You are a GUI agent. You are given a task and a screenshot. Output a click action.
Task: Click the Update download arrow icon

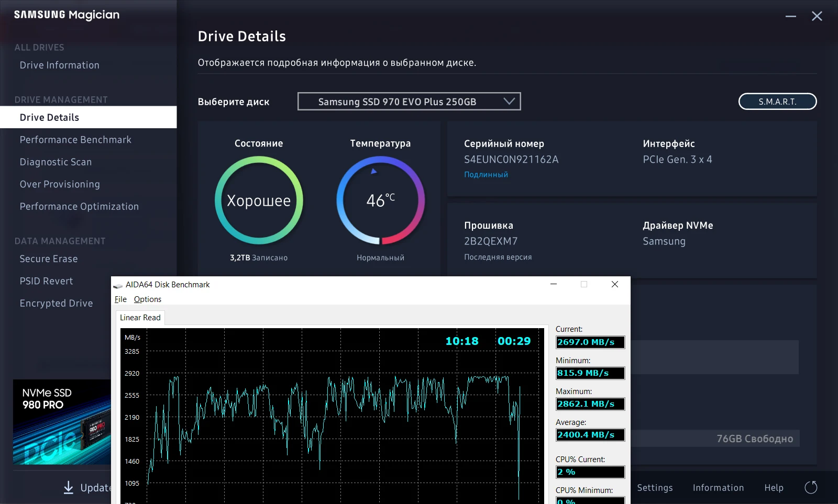[69, 488]
